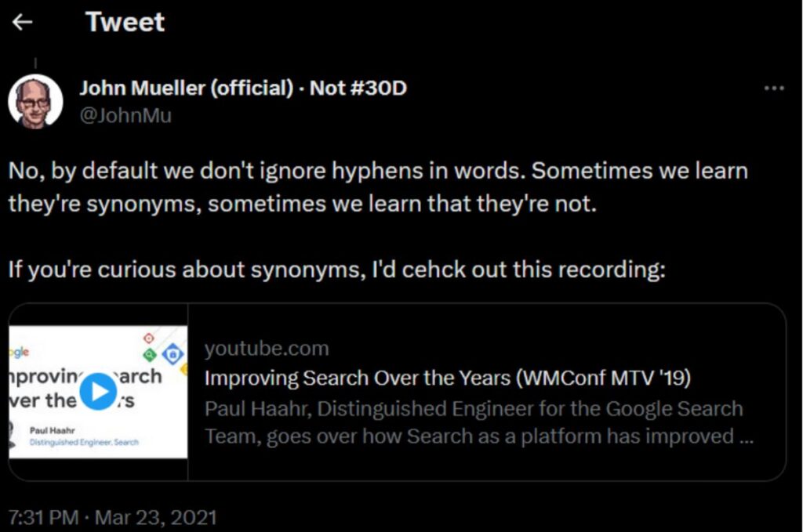Open the youtube.com domain link
Image resolution: width=803 pixels, height=532 pixels.
(x=267, y=348)
